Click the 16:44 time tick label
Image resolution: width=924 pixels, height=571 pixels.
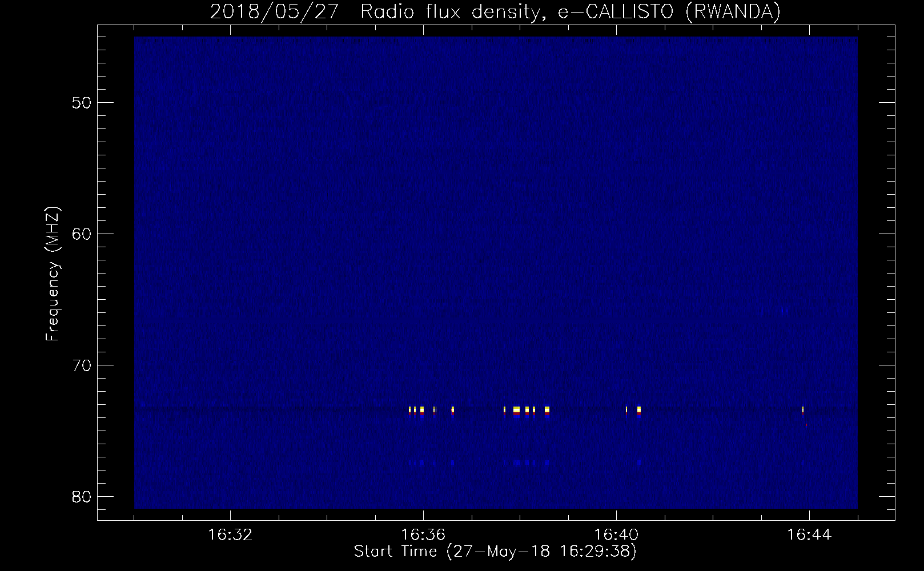tap(809, 535)
